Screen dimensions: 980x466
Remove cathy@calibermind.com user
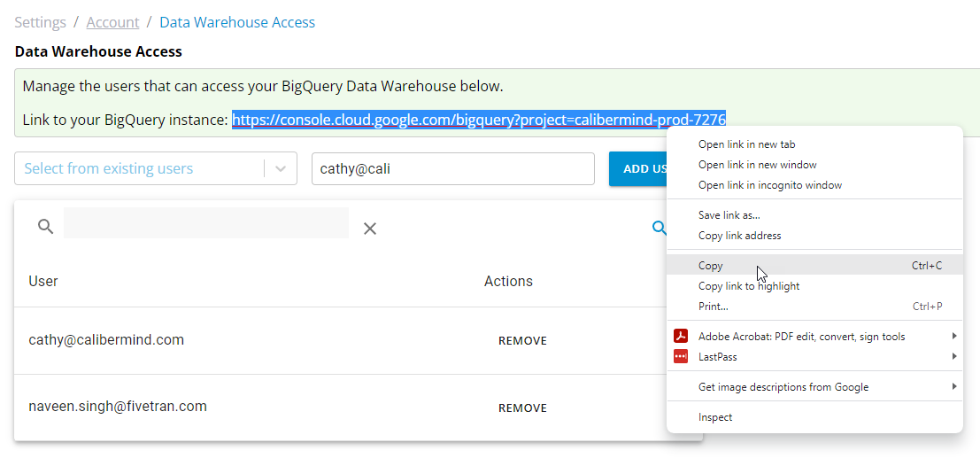click(522, 341)
